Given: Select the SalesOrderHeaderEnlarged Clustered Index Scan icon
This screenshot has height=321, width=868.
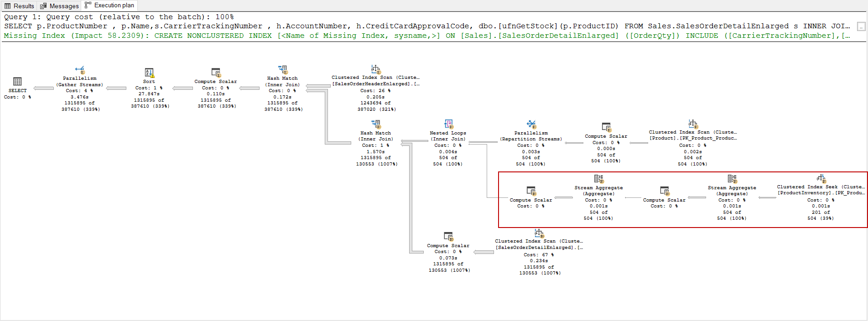Looking at the screenshot, I should [x=375, y=69].
